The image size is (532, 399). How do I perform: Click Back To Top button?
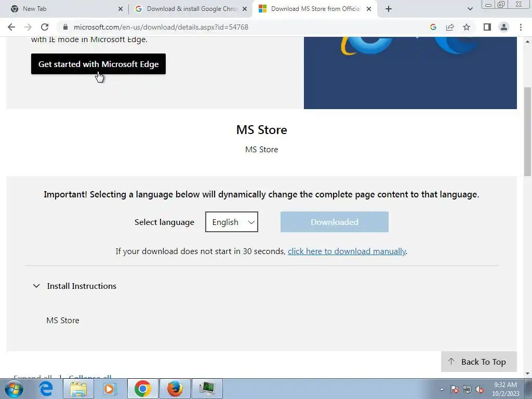tap(478, 362)
